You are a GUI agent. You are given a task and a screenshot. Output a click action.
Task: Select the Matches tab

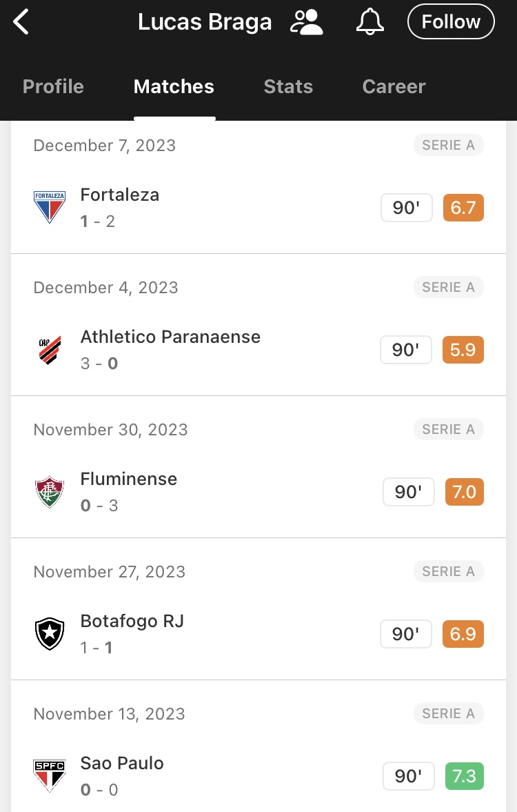[174, 86]
